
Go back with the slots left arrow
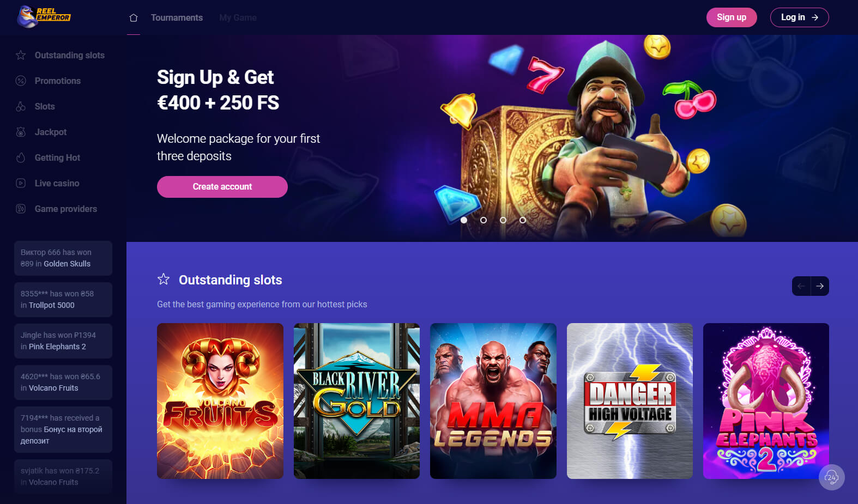801,286
